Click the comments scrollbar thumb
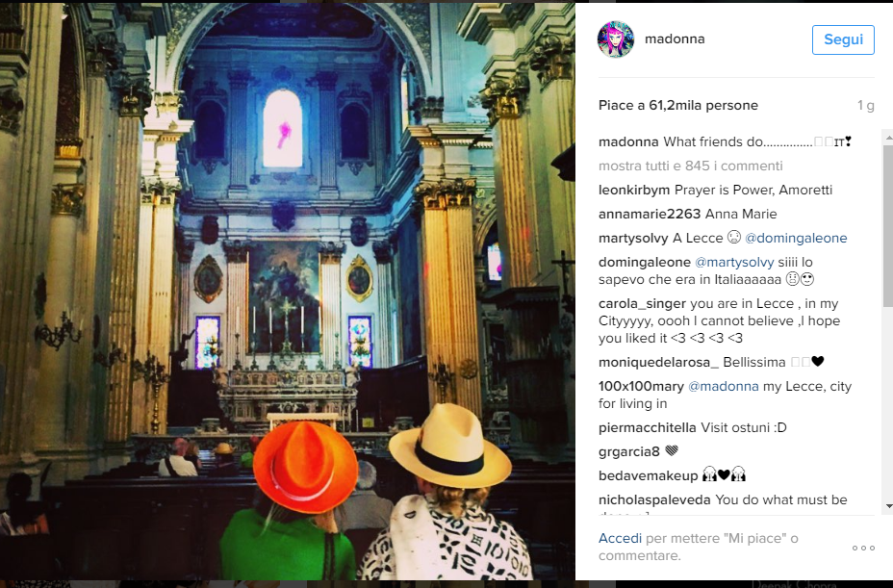893x588 pixels. 888,226
